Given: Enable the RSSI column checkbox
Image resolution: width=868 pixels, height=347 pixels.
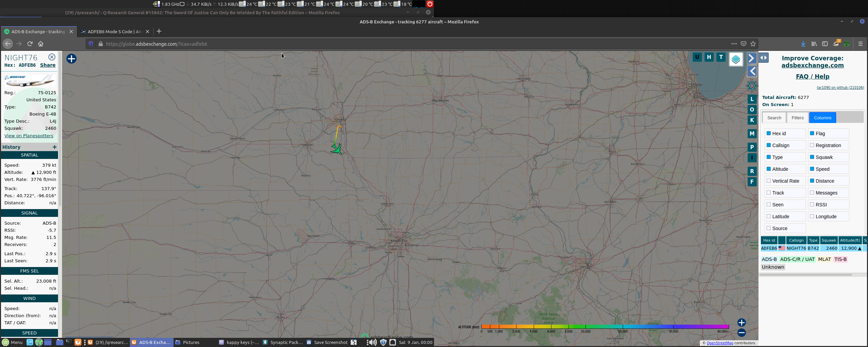Looking at the screenshot, I should coord(812,204).
